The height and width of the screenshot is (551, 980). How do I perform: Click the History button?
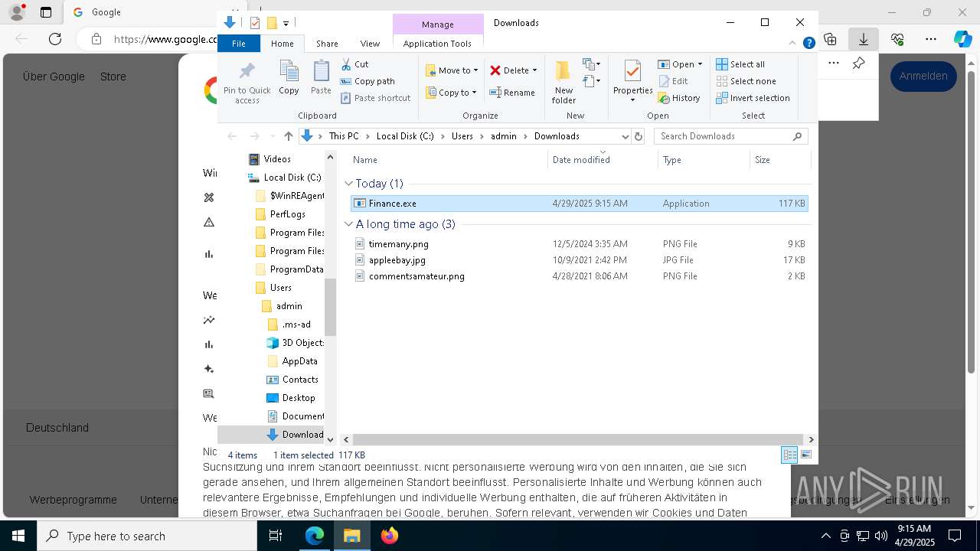coord(679,98)
